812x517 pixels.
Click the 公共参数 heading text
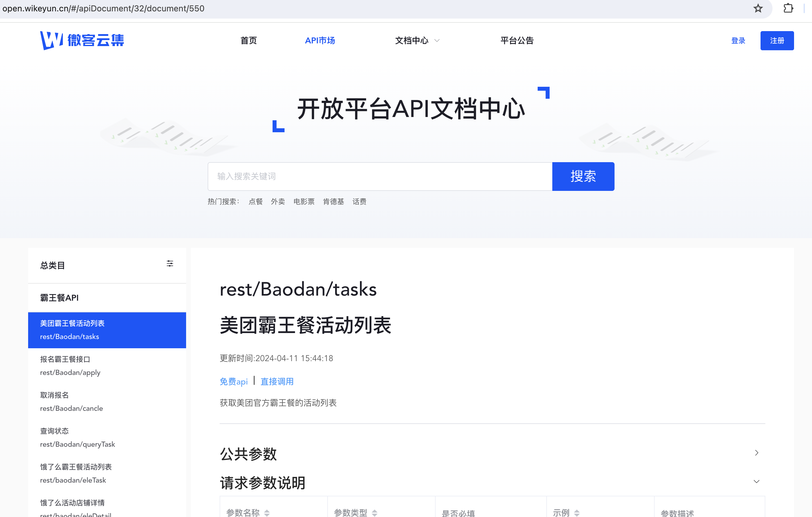click(248, 454)
